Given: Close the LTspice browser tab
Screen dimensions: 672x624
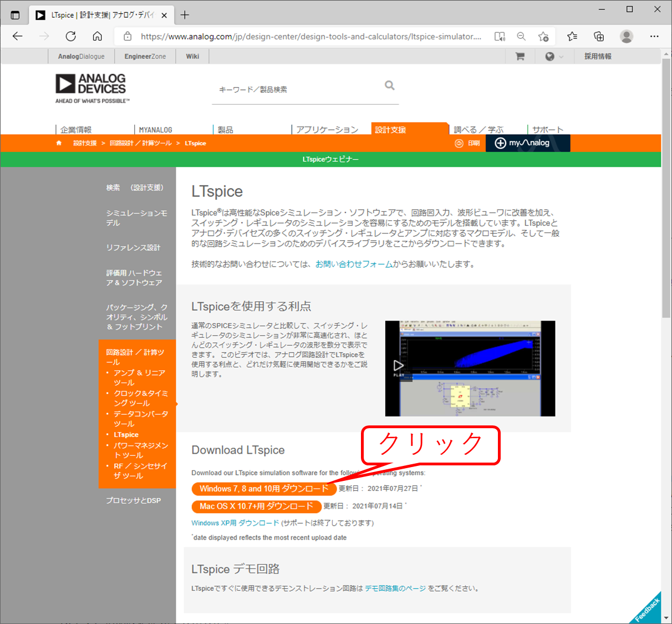Looking at the screenshot, I should (164, 16).
